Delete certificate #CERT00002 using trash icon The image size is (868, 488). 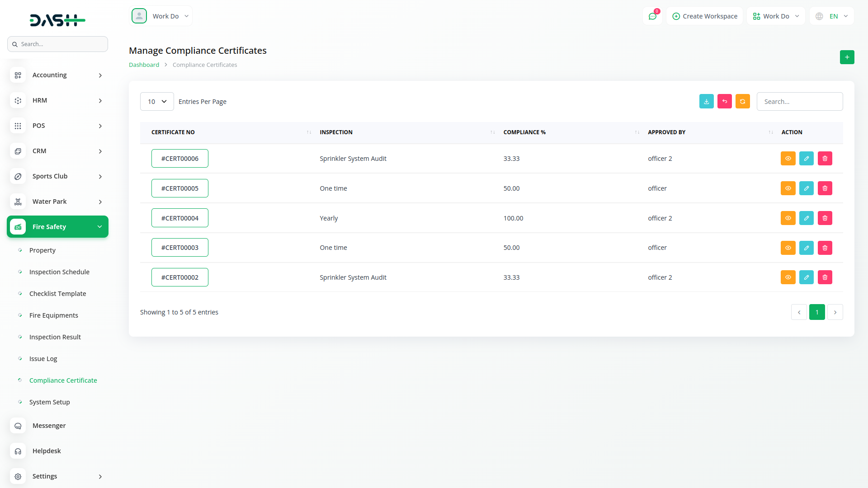click(x=825, y=277)
